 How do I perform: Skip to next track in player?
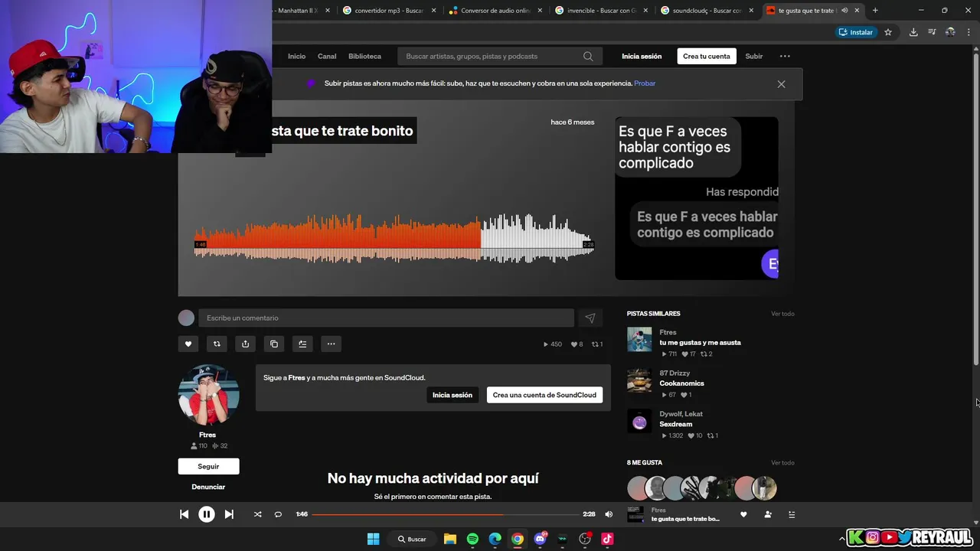click(229, 514)
